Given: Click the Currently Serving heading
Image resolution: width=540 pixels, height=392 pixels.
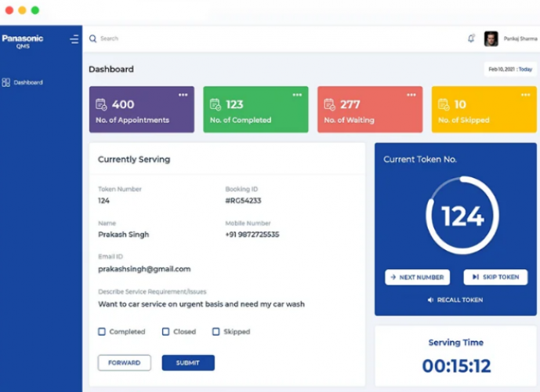Looking at the screenshot, I should 134,159.
